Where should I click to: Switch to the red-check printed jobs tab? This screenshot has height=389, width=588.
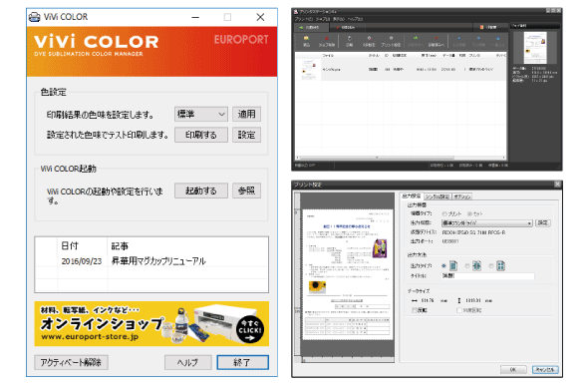pos(346,27)
